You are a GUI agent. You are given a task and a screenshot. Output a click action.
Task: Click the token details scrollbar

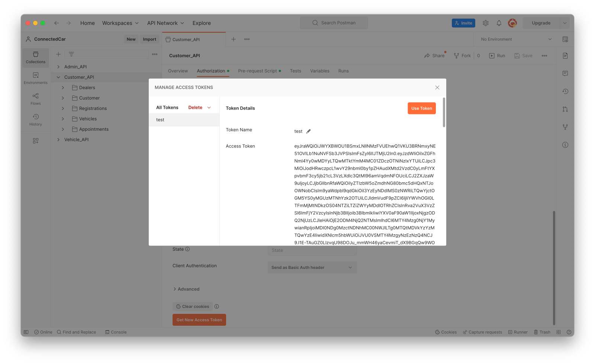[x=444, y=113]
